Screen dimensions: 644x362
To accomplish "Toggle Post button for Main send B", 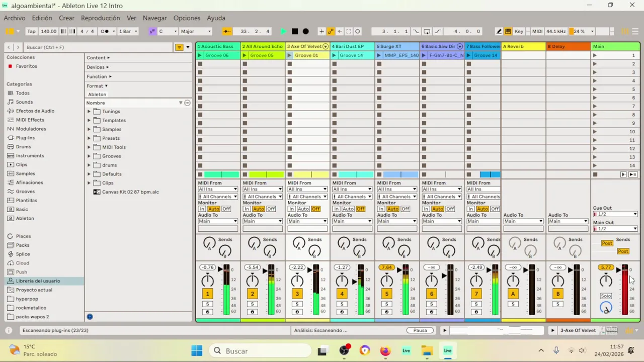I will [623, 251].
